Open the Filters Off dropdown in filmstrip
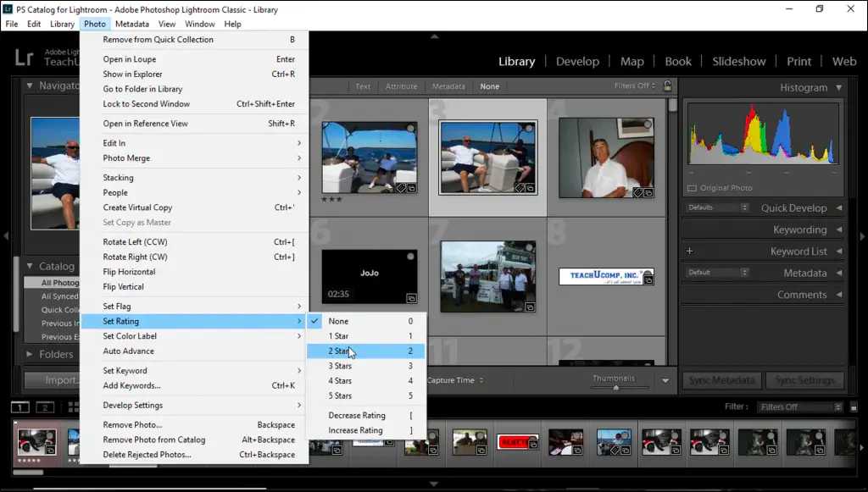 coord(799,407)
